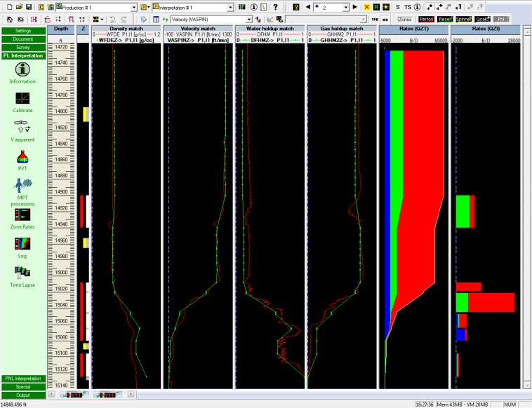The height and width of the screenshot is (408, 532).
Task: Open the dropdown showing value 2
Action: coord(345,8)
